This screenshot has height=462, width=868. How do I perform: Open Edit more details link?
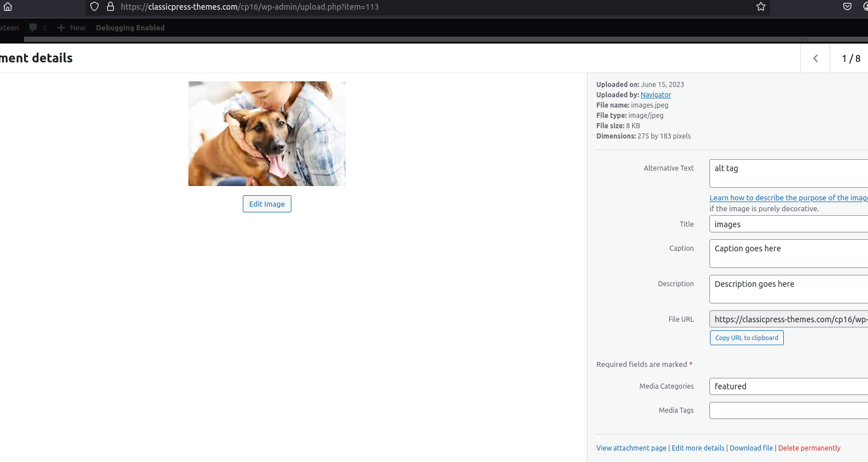[x=698, y=448]
